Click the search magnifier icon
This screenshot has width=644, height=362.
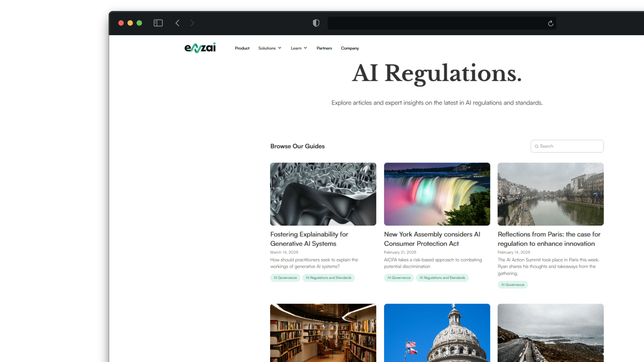537,146
